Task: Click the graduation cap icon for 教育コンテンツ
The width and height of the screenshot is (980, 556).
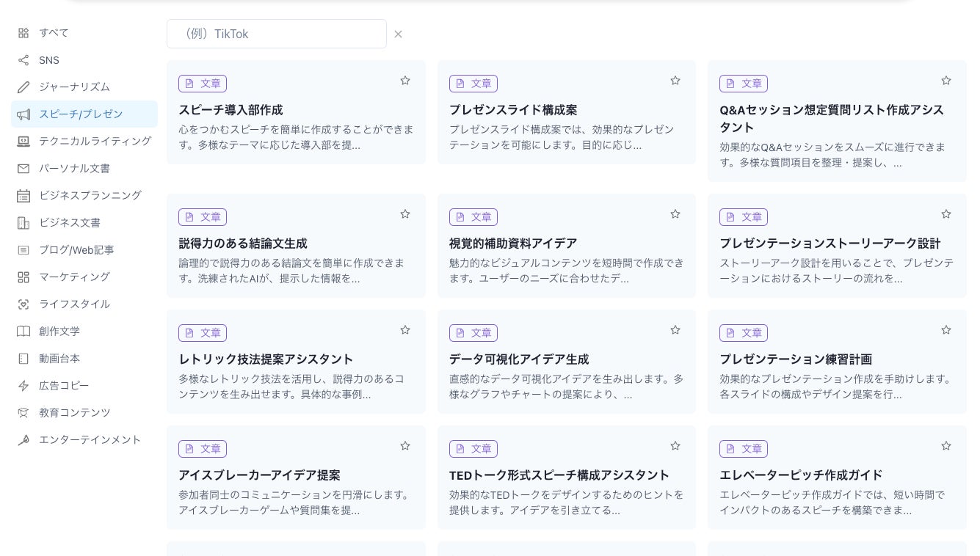Action: coord(23,413)
